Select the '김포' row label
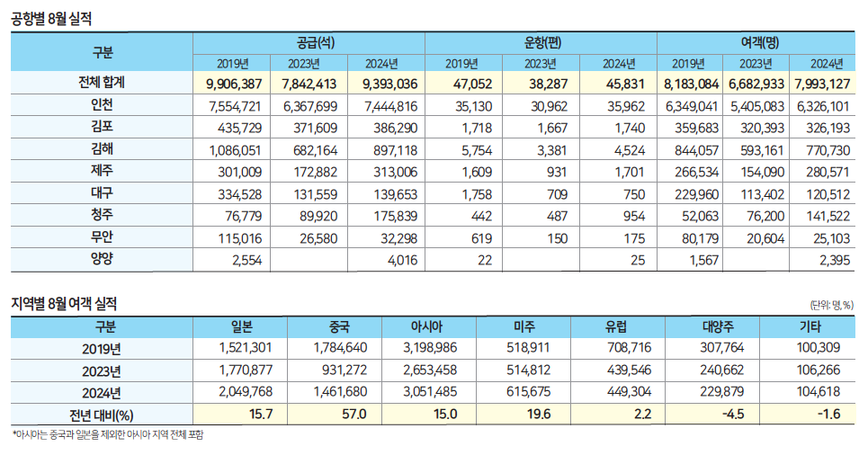Image resolution: width=868 pixels, height=455 pixels. tap(102, 127)
